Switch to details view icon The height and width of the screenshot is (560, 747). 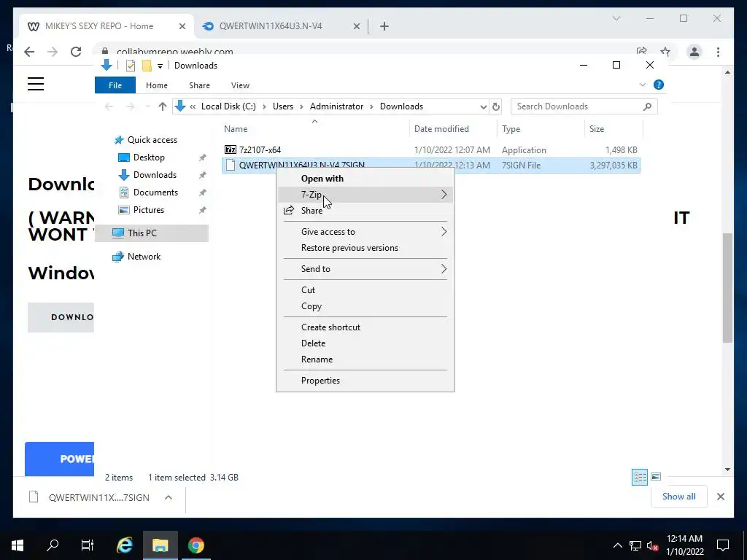(x=639, y=477)
